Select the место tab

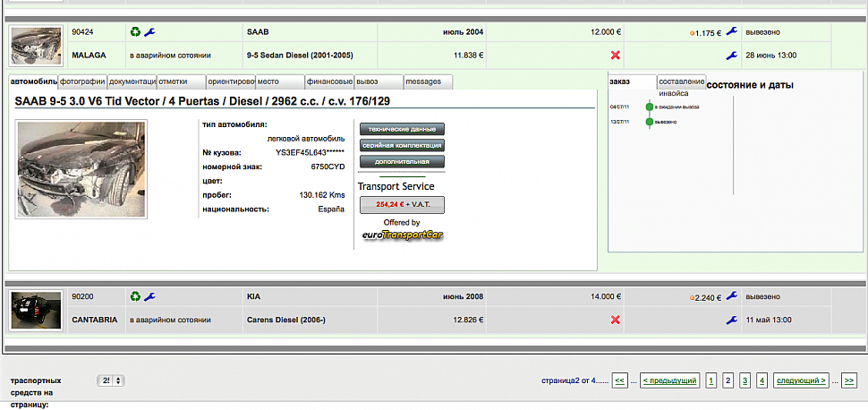(280, 81)
